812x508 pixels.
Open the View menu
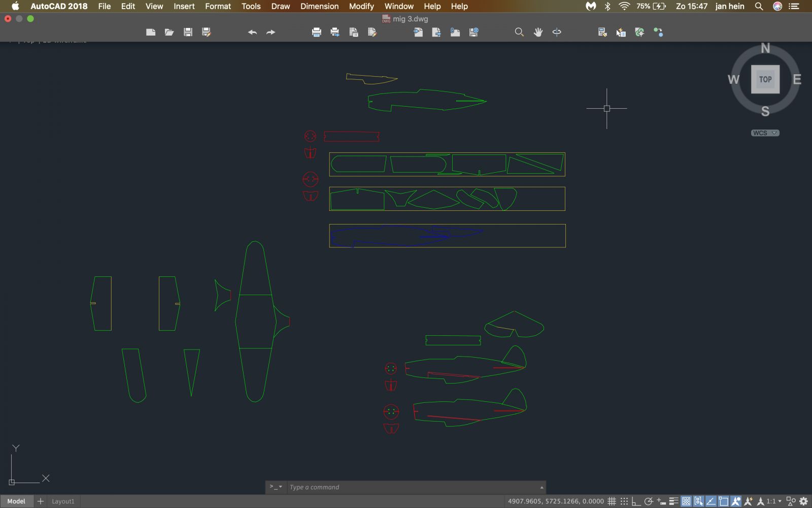click(154, 6)
